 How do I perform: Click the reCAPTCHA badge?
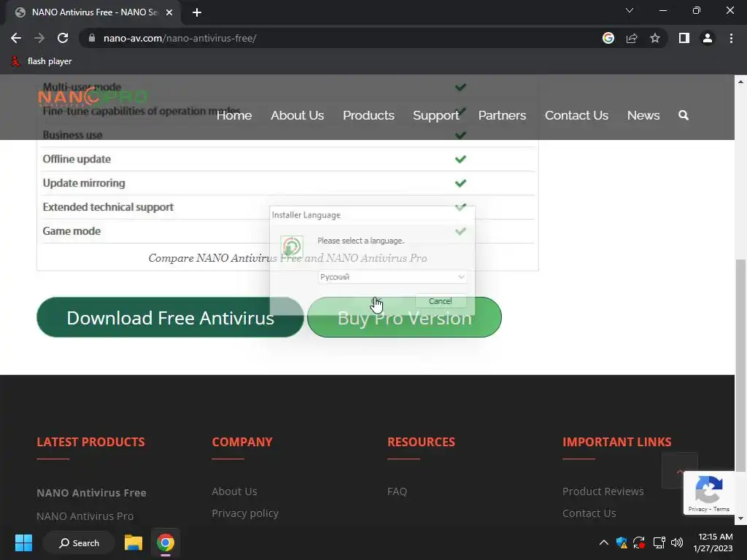tap(709, 493)
